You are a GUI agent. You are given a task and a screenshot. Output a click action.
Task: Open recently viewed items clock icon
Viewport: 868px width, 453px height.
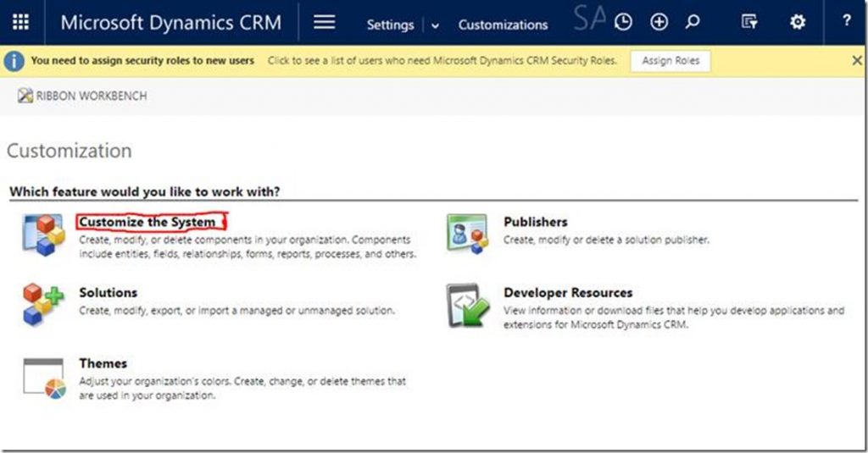623,23
